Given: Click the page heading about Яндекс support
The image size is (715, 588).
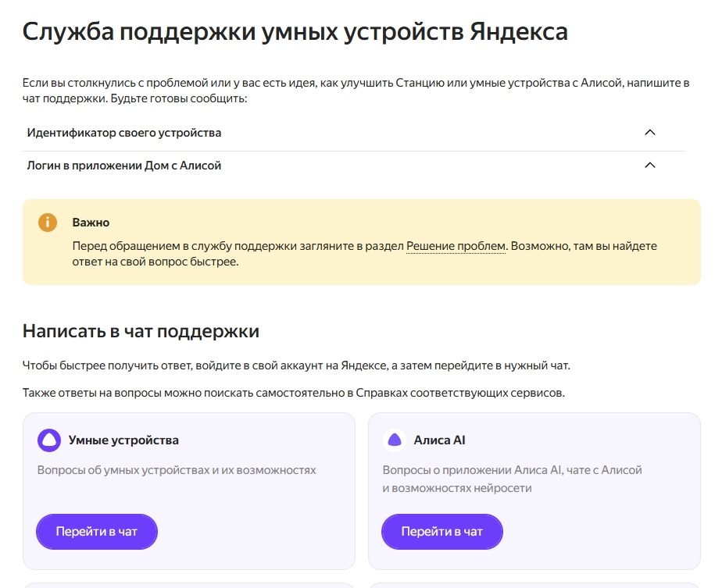Looking at the screenshot, I should coord(295,30).
